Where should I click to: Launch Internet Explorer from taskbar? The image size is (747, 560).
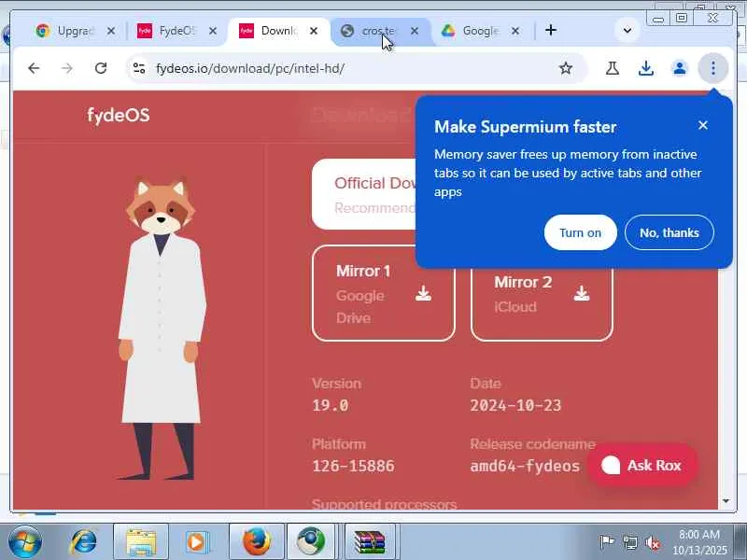pyautogui.click(x=84, y=542)
